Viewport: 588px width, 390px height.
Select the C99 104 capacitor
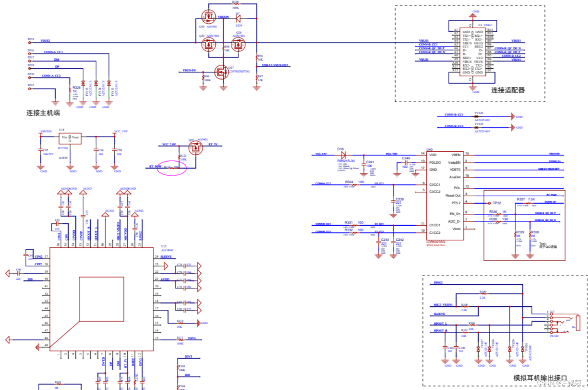point(115,151)
